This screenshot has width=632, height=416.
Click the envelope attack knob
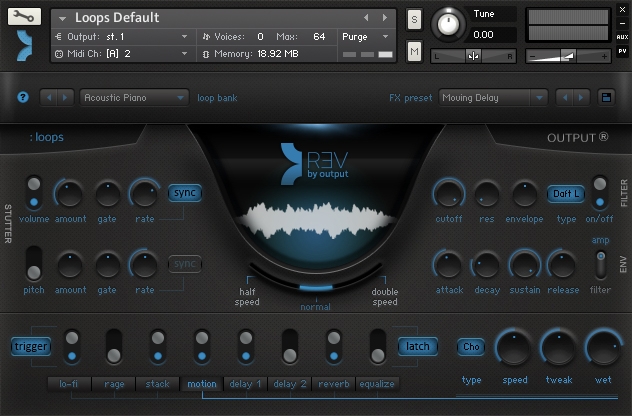(449, 265)
